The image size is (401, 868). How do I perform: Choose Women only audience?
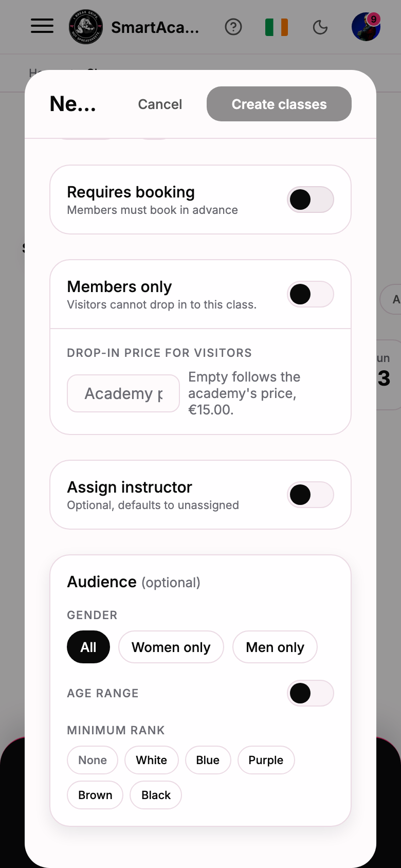(171, 647)
